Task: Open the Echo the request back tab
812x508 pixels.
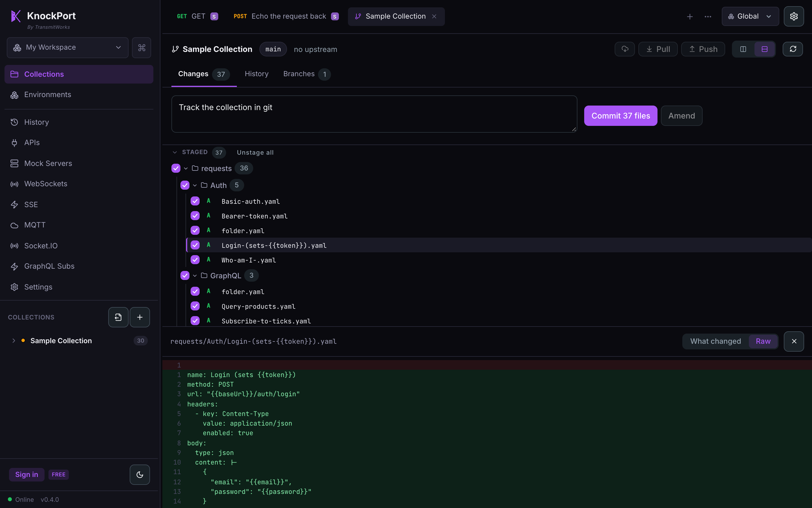Action: coord(286,16)
